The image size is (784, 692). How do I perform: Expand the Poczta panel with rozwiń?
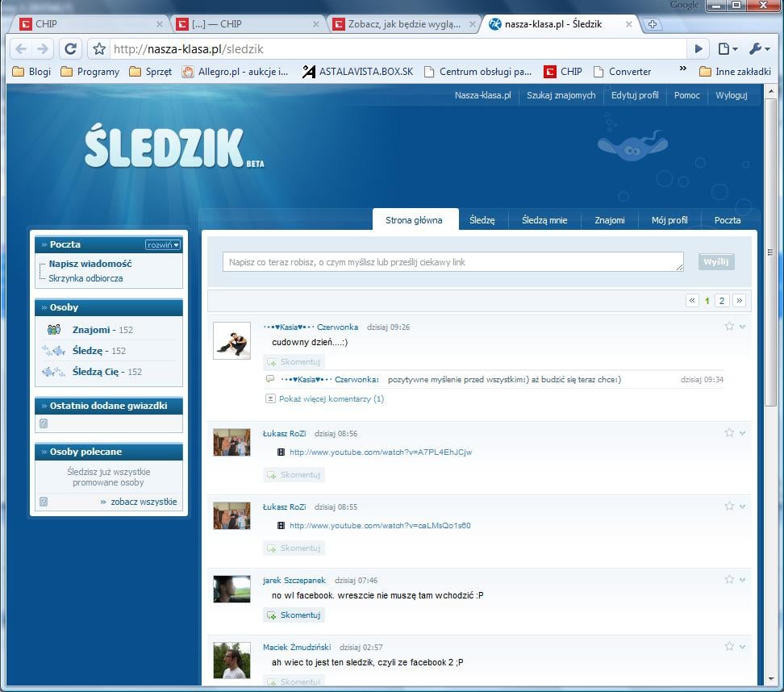click(x=163, y=244)
